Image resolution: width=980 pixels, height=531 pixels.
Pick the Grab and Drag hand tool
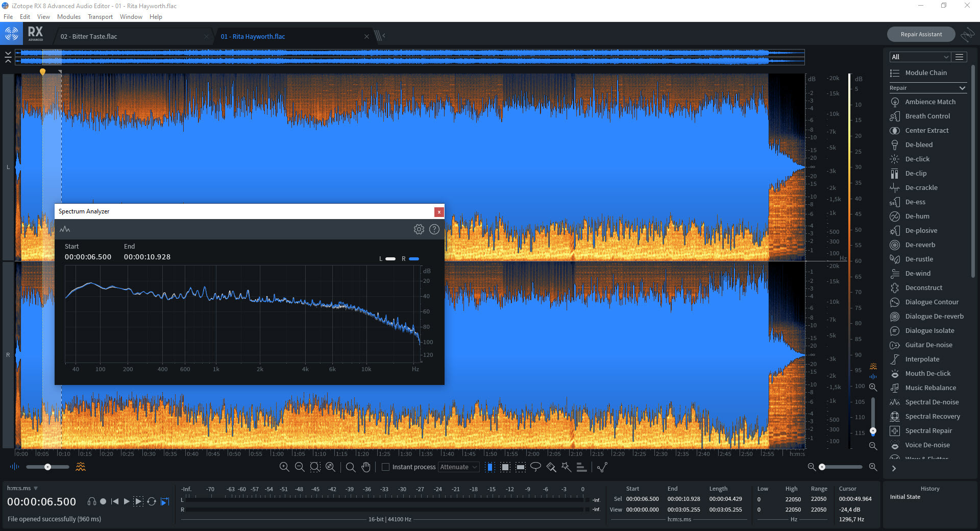[365, 467]
